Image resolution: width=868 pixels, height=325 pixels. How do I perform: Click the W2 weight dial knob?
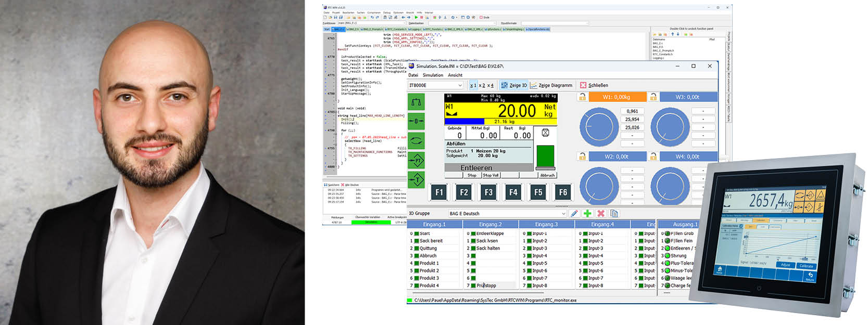[x=599, y=186]
